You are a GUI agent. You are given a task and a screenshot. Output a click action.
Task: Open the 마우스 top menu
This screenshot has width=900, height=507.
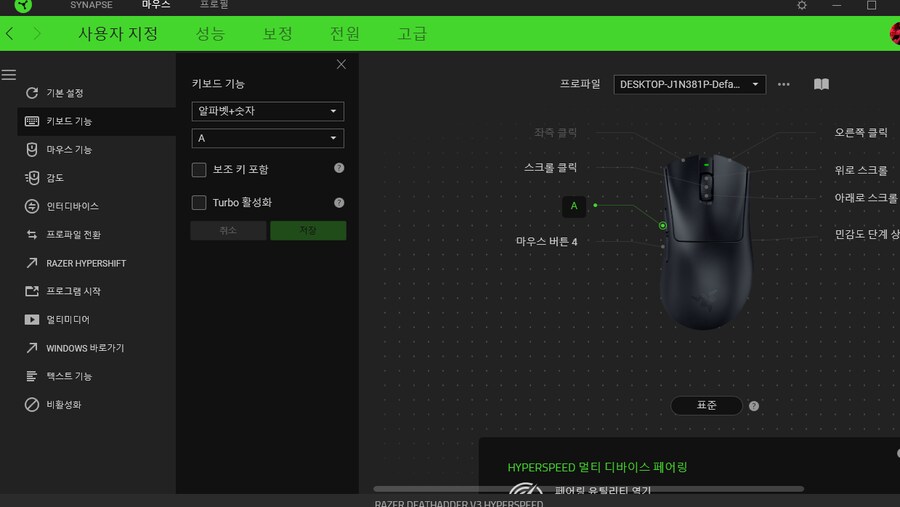pyautogui.click(x=156, y=5)
